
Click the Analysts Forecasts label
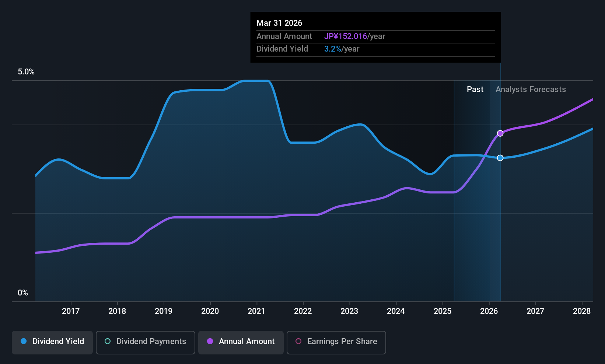click(531, 90)
